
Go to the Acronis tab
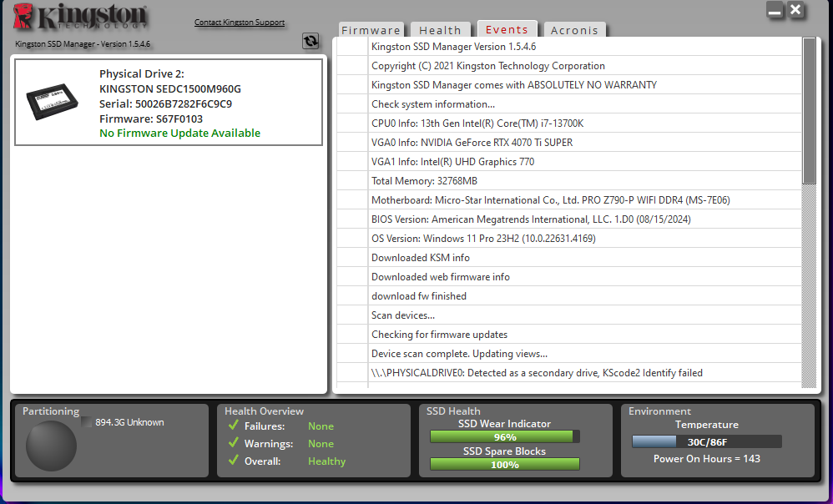pyautogui.click(x=574, y=30)
